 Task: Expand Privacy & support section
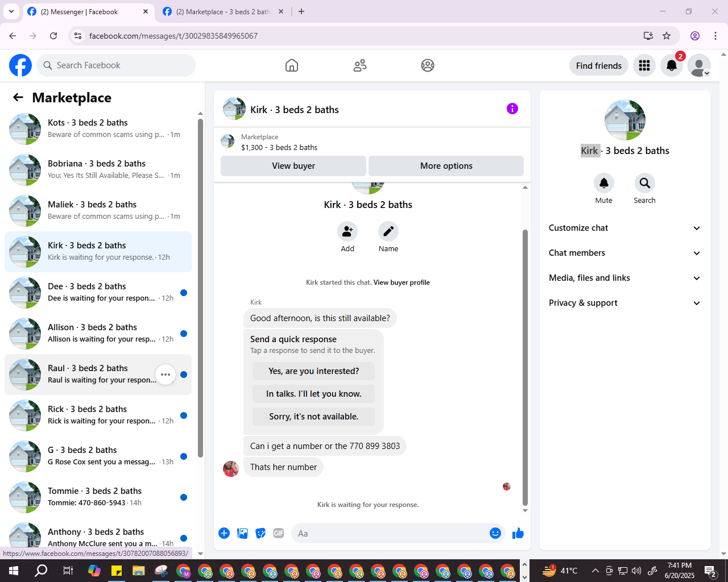[624, 303]
